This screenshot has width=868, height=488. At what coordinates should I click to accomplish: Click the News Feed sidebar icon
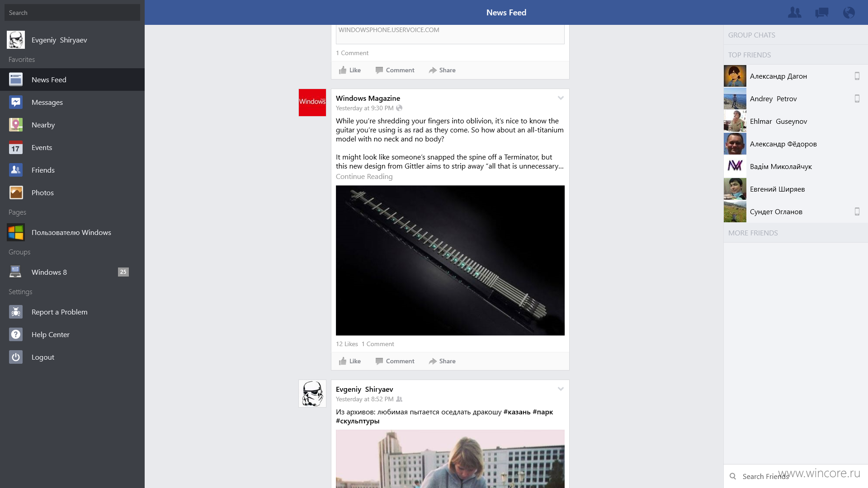16,80
